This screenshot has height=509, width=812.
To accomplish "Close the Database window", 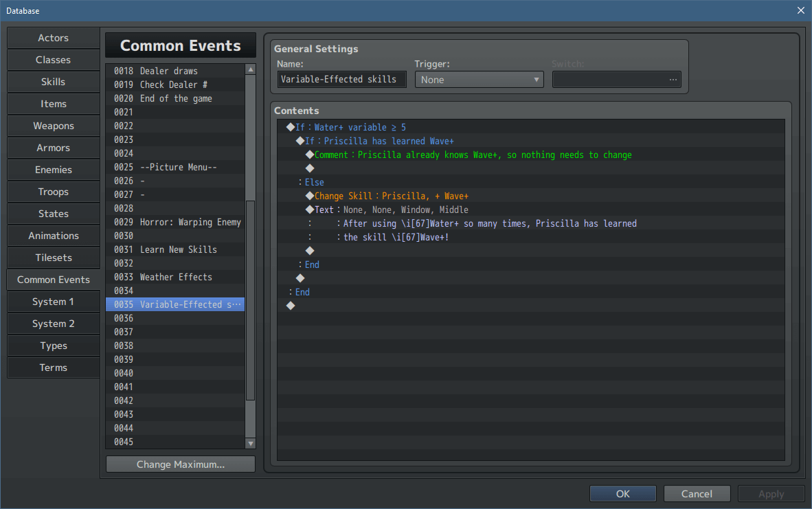I will coord(800,10).
